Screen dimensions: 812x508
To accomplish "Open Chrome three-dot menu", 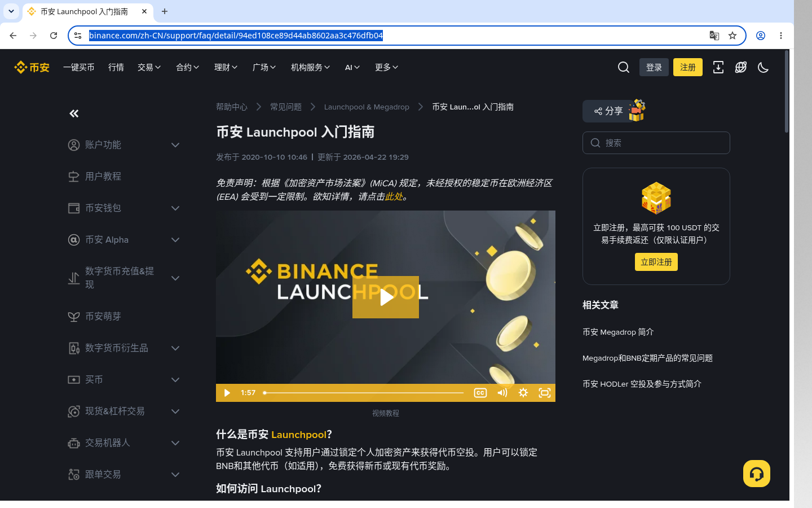I will (x=781, y=36).
